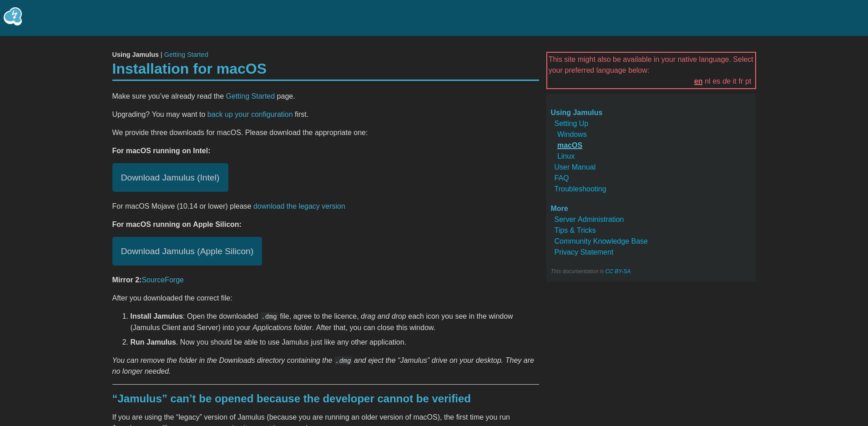Click the developer cannot be verified heading

[x=291, y=399]
